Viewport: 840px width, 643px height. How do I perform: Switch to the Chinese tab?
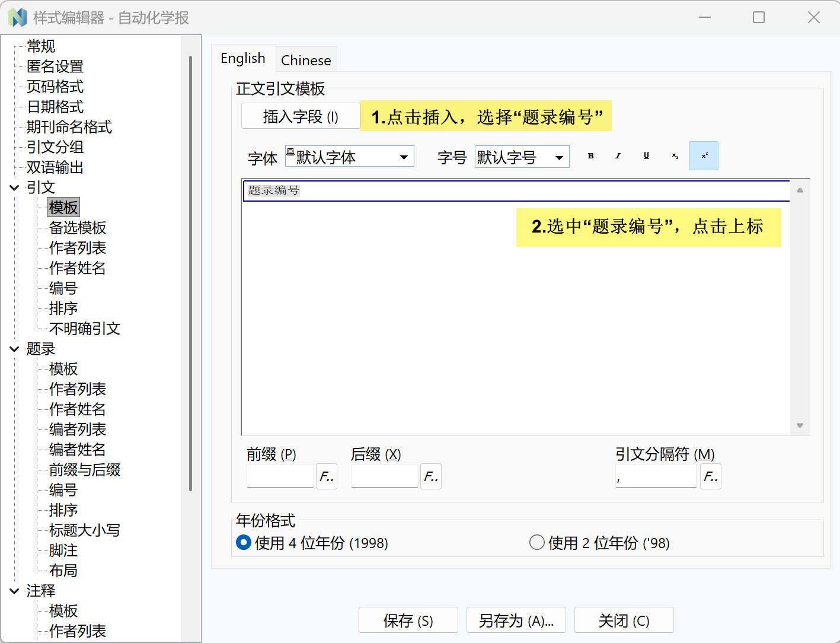click(x=306, y=59)
